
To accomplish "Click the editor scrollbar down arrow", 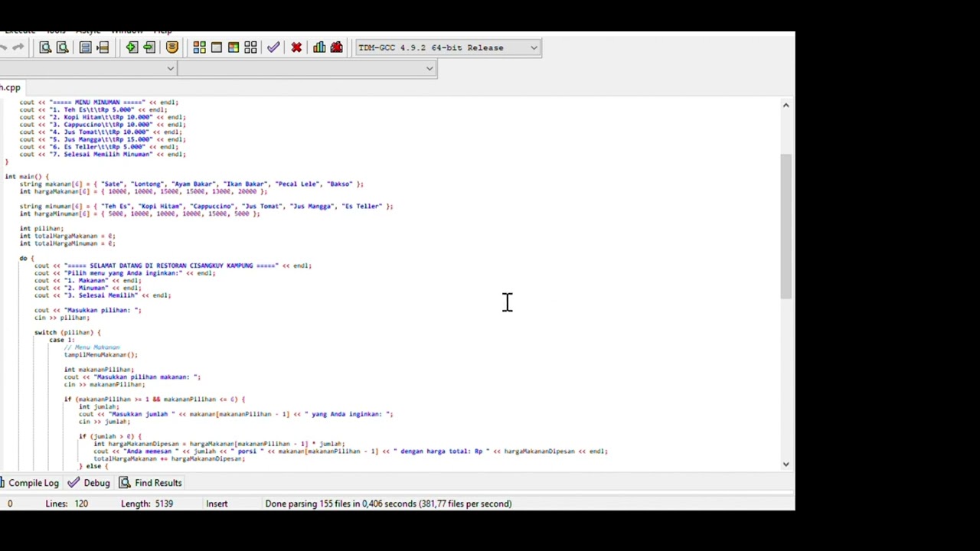I will (x=786, y=464).
